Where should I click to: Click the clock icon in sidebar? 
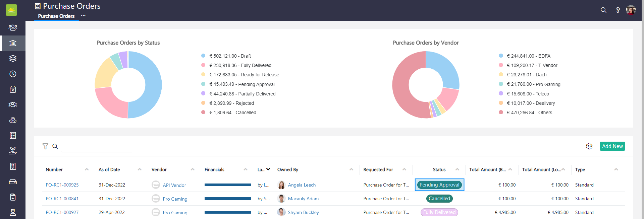(13, 74)
